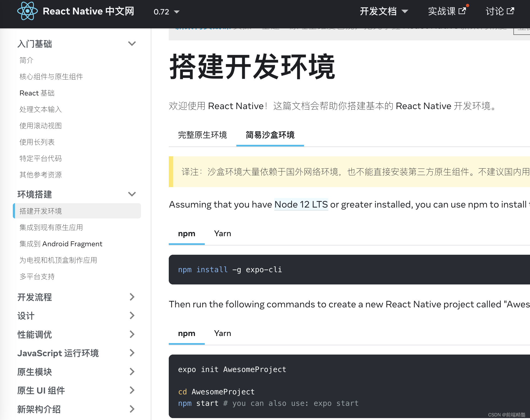
Task: Open 处理文本输入 sidebar page
Action: (x=41, y=109)
